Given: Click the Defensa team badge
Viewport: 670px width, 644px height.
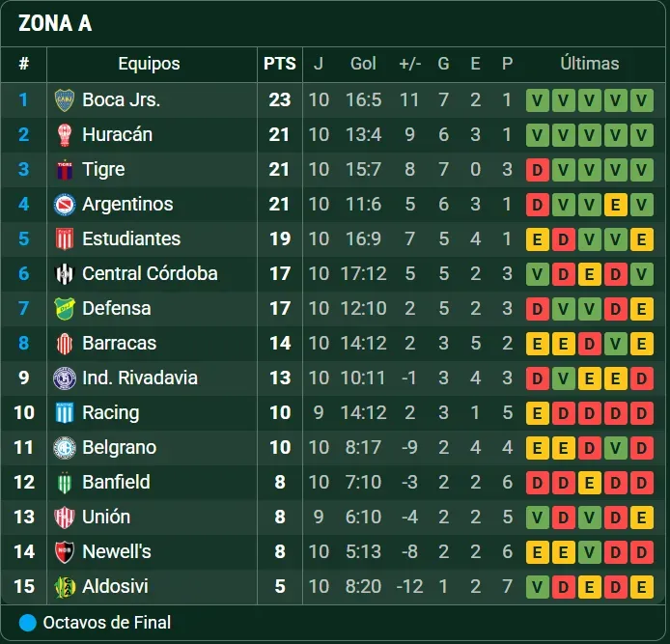Looking at the screenshot, I should click(x=65, y=308).
